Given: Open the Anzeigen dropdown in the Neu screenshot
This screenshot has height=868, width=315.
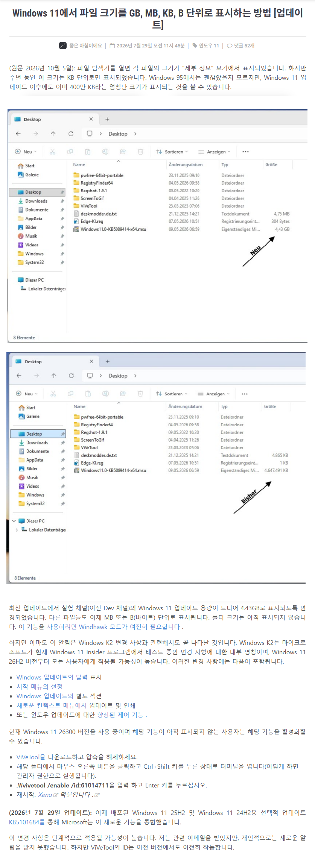Looking at the screenshot, I should tap(215, 152).
